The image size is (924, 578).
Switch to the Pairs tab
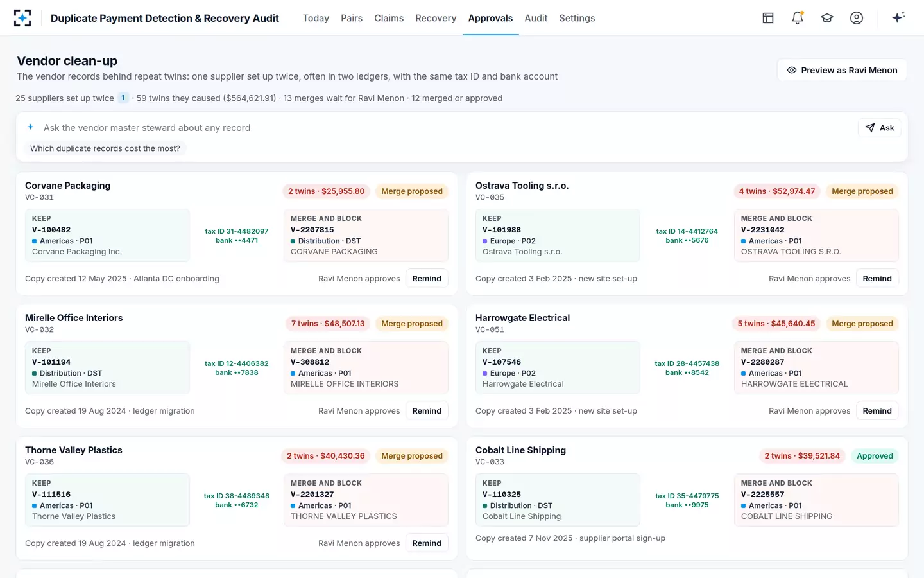tap(352, 18)
